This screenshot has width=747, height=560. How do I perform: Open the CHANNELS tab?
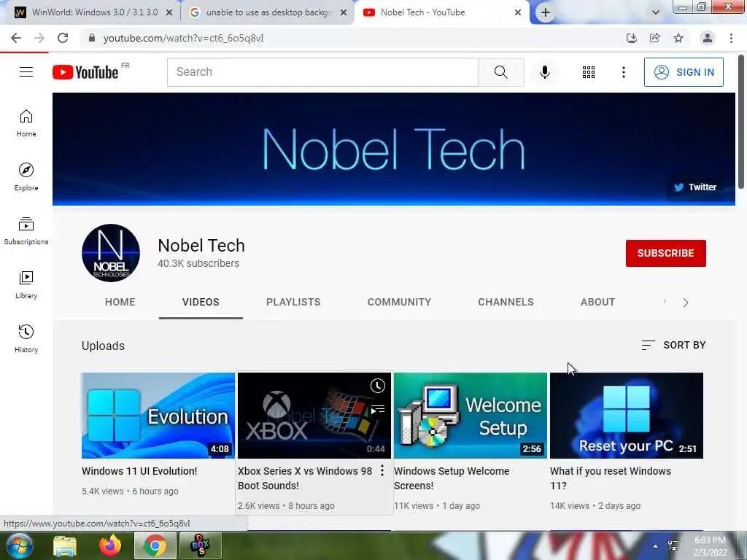pos(506,302)
